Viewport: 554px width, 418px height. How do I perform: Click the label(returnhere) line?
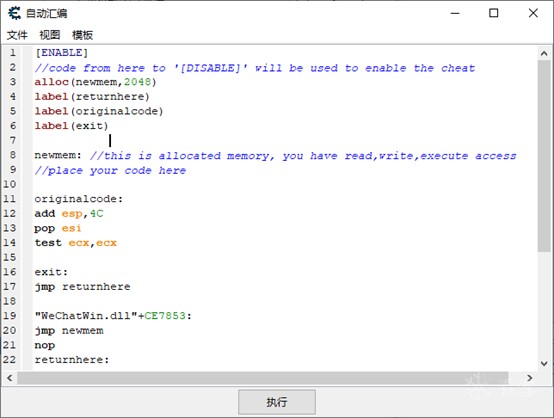pos(92,96)
